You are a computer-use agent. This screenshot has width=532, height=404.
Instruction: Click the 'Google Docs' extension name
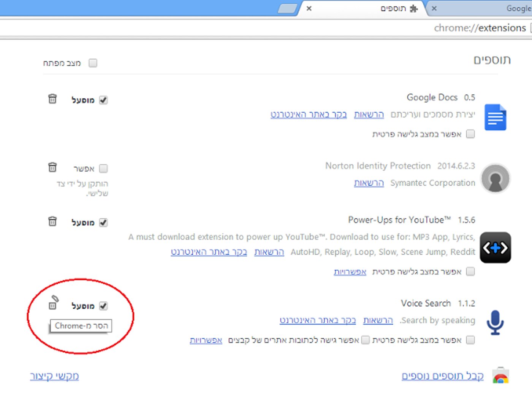pos(432,98)
